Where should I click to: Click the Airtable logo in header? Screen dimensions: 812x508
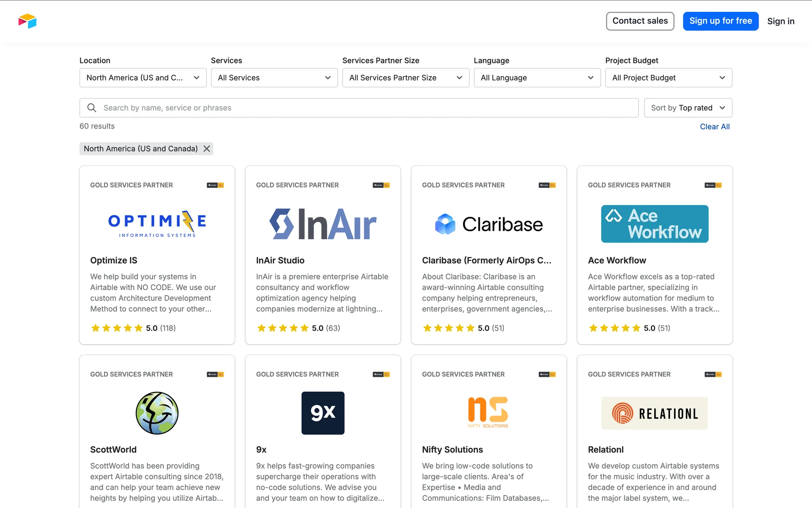[27, 21]
